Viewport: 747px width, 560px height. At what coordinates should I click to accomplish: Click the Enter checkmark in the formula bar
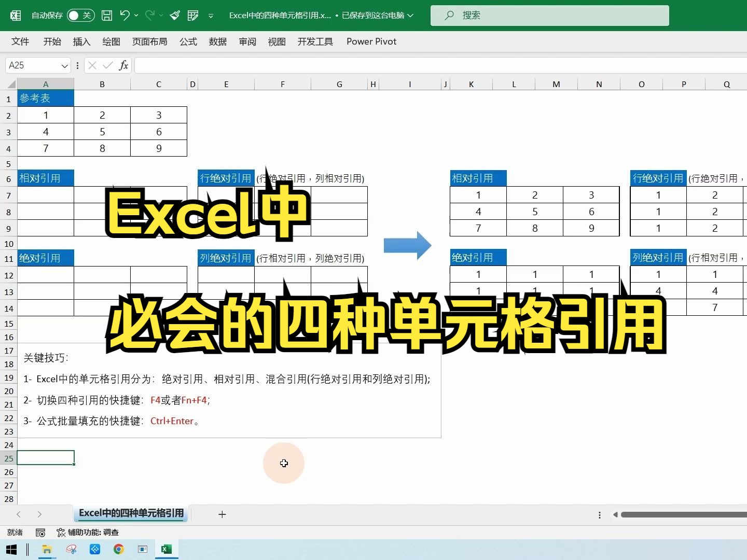[107, 65]
